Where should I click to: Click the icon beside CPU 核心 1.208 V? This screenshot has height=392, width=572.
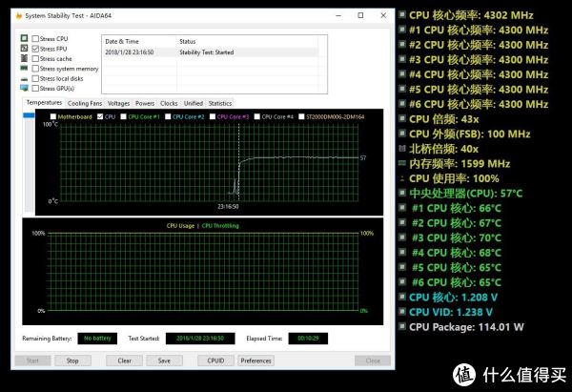pyautogui.click(x=402, y=297)
